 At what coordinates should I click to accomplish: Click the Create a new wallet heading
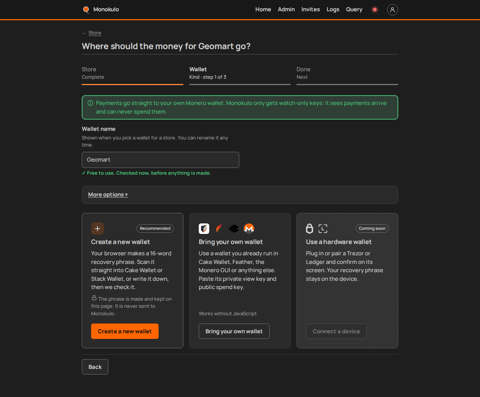(x=120, y=242)
